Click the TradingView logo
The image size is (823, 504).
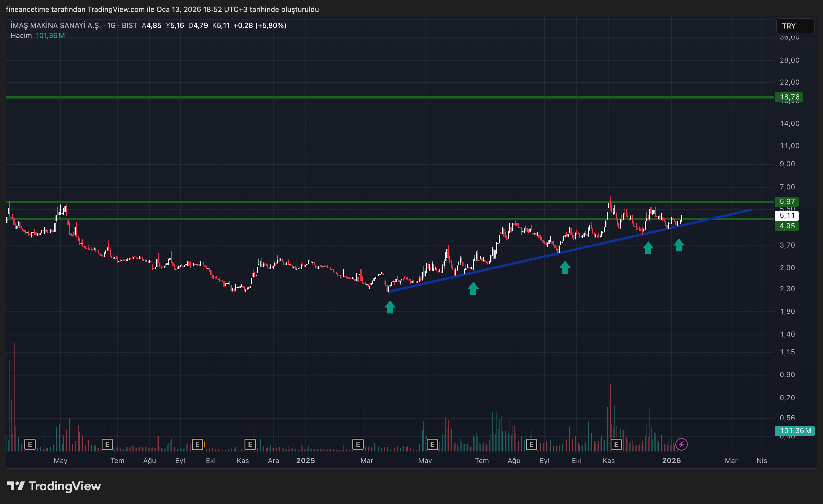click(54, 486)
